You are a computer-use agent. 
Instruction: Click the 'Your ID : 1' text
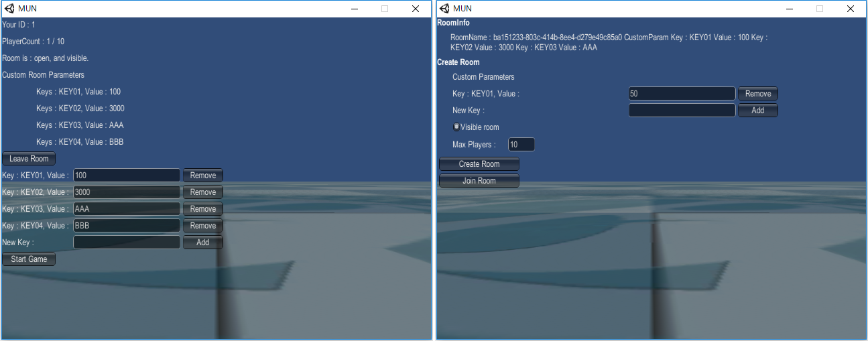point(19,25)
